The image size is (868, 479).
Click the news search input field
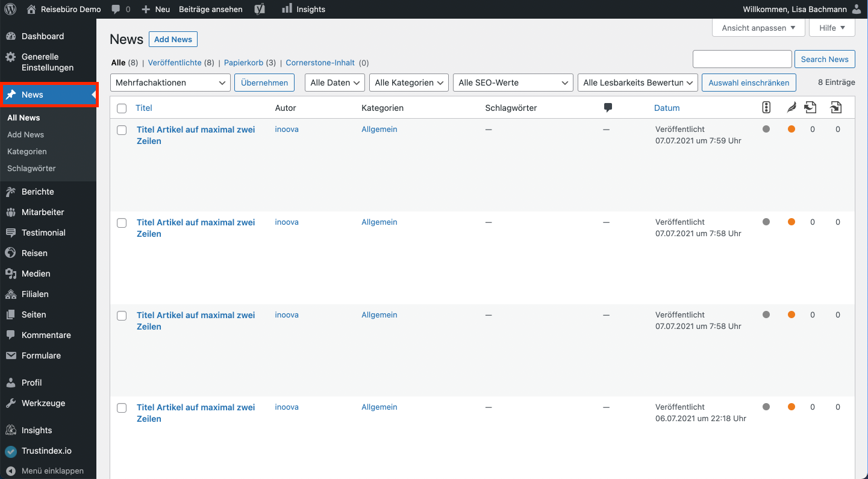coord(742,59)
